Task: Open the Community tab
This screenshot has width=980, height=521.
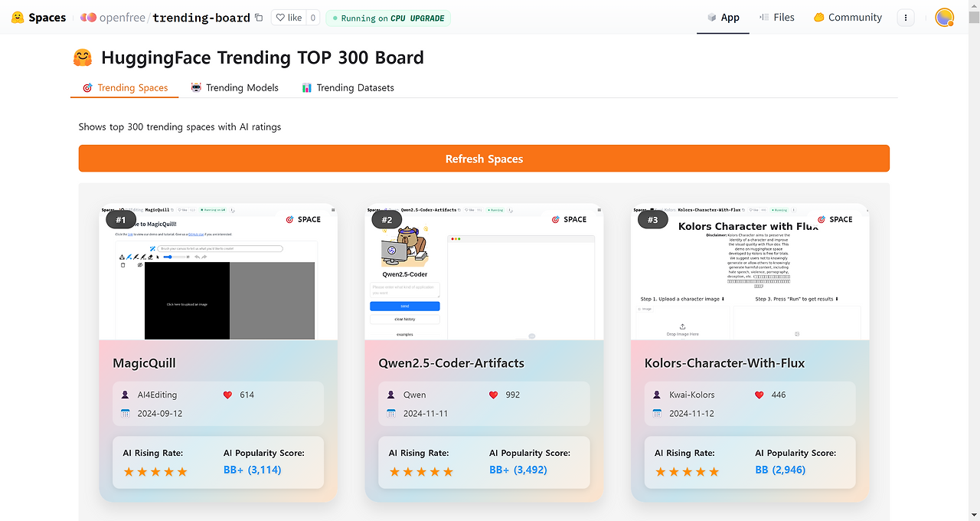Action: (x=848, y=18)
